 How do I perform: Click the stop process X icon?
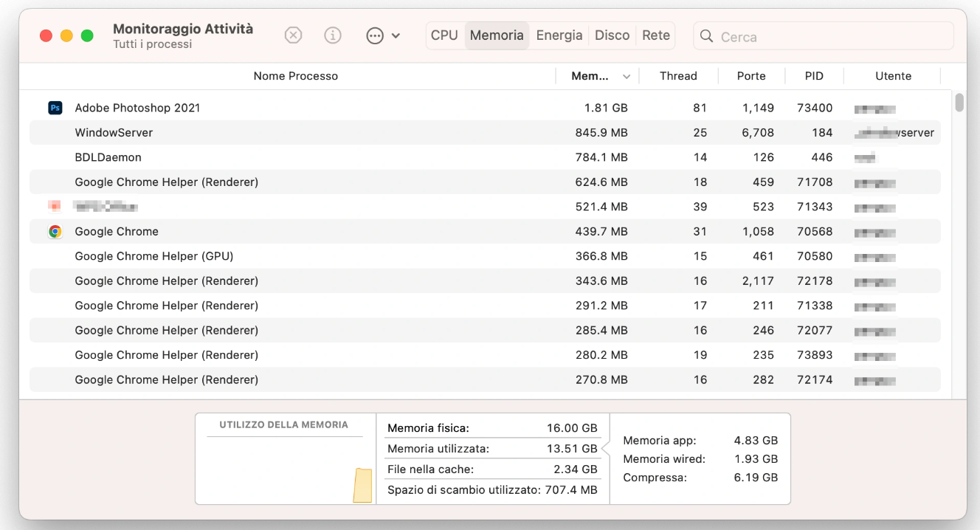293,35
